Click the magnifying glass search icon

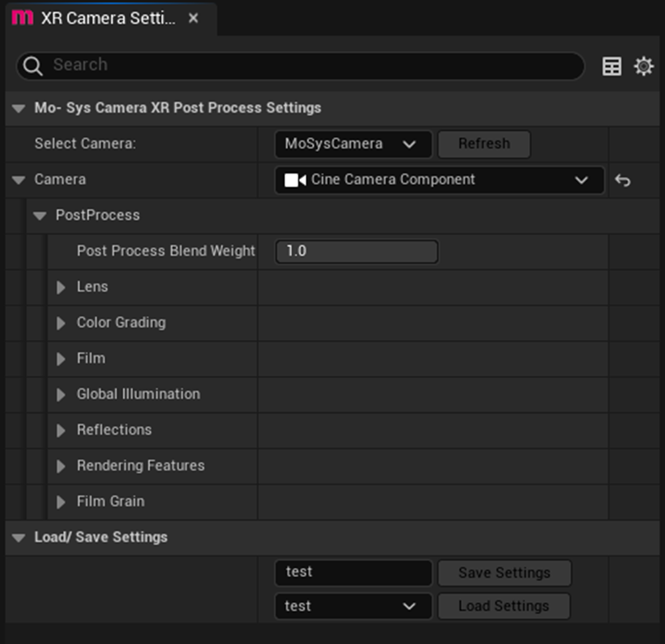(33, 66)
